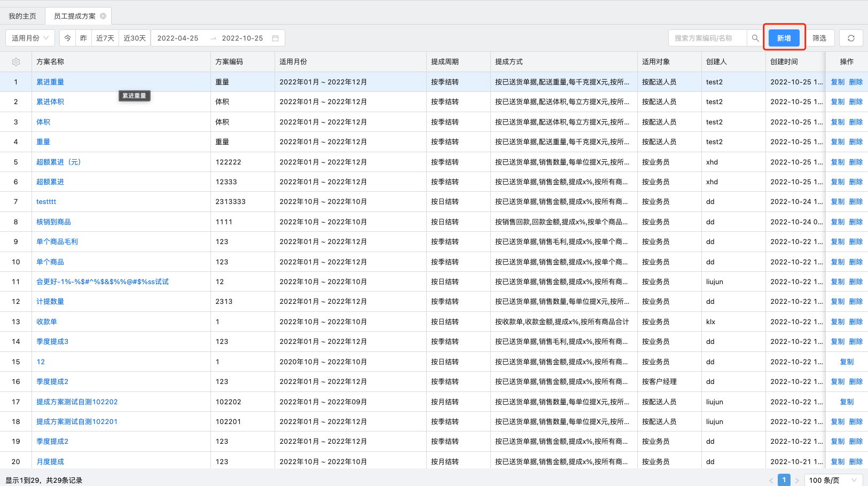
Task: Open the 季度提成3 plan link
Action: [x=52, y=341]
